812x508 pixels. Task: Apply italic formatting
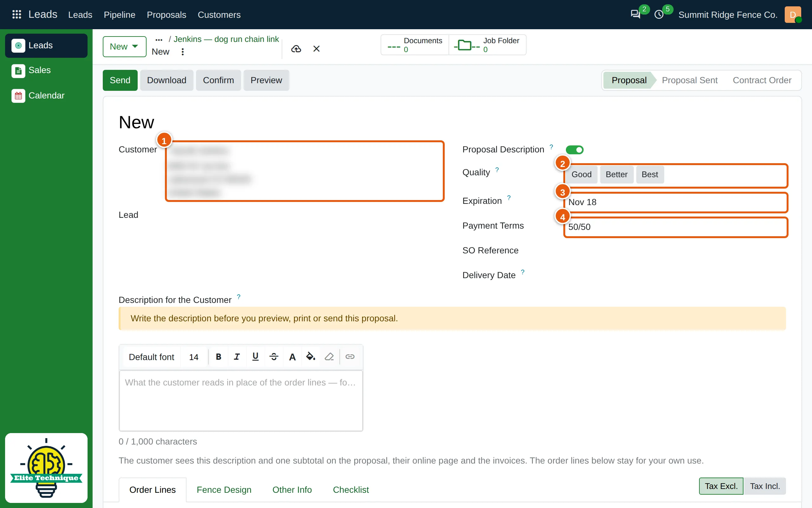click(x=237, y=357)
